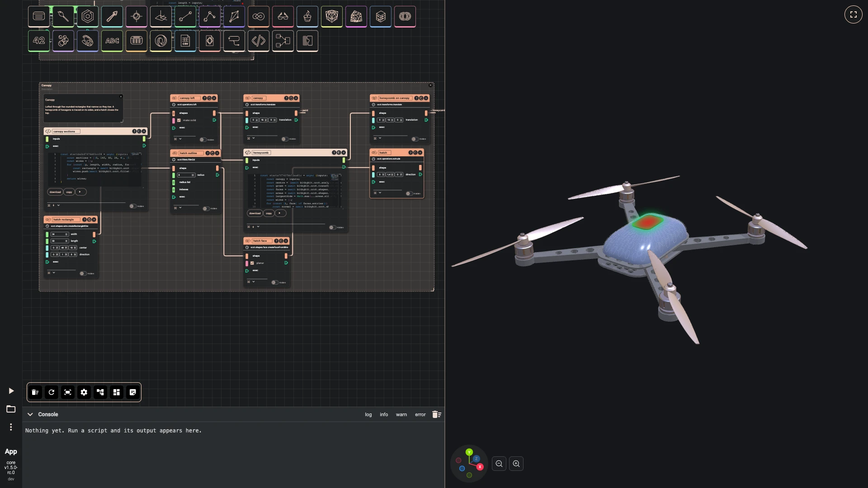This screenshot has width=868, height=488.
Task: Zoom out the 3D view
Action: click(499, 464)
